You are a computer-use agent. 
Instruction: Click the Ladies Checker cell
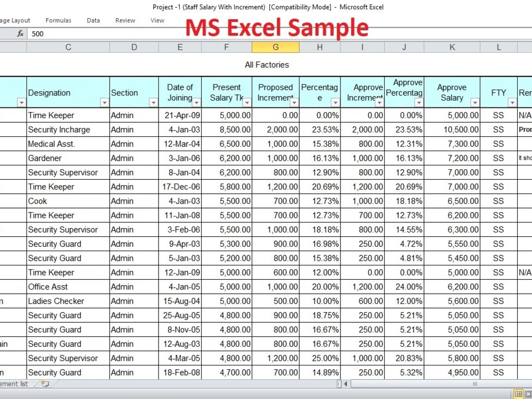pyautogui.click(x=68, y=301)
